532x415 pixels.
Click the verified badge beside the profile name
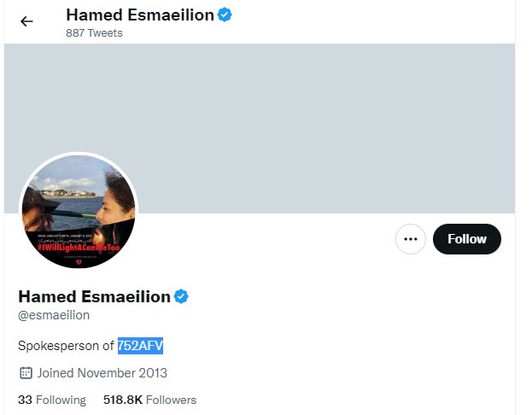click(181, 296)
